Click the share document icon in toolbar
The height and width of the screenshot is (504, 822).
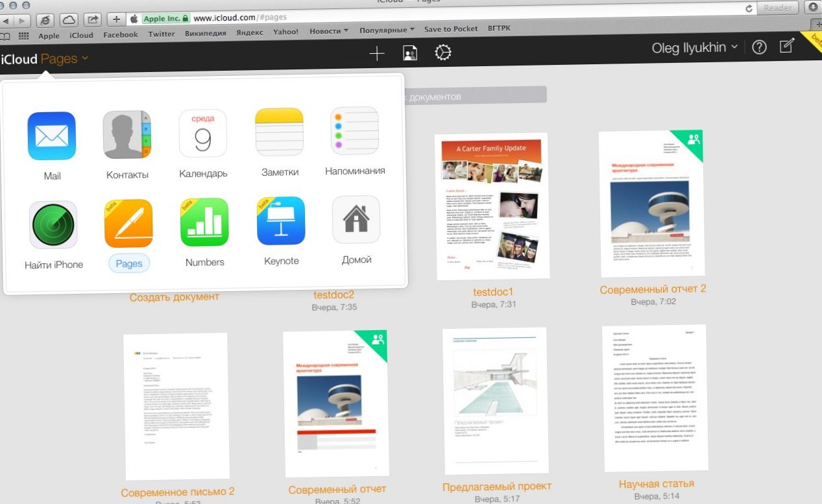(x=410, y=53)
